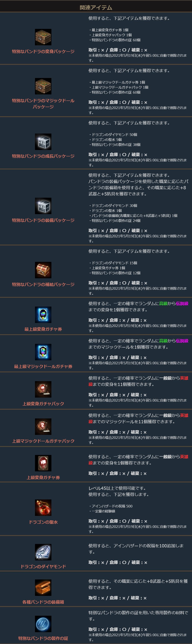The image size is (192, 644).
Task: Click the 関連アイテム section header
Action: [96, 7]
